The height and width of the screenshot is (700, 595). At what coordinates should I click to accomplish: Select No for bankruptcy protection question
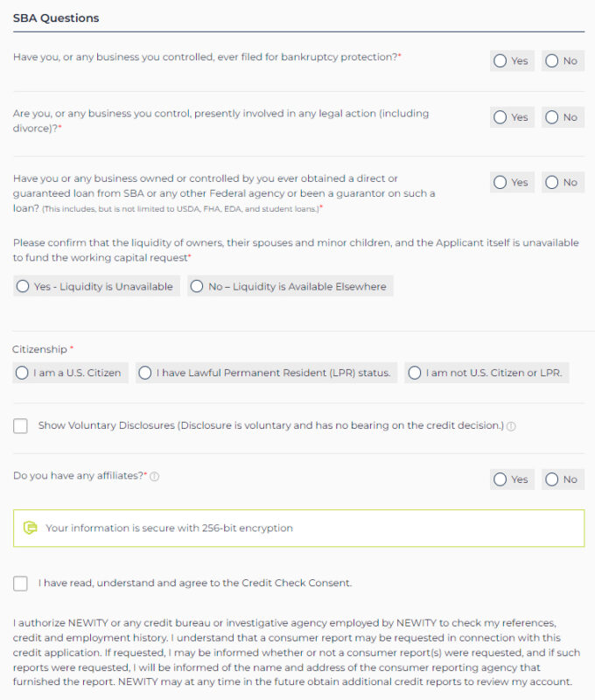pyautogui.click(x=563, y=60)
